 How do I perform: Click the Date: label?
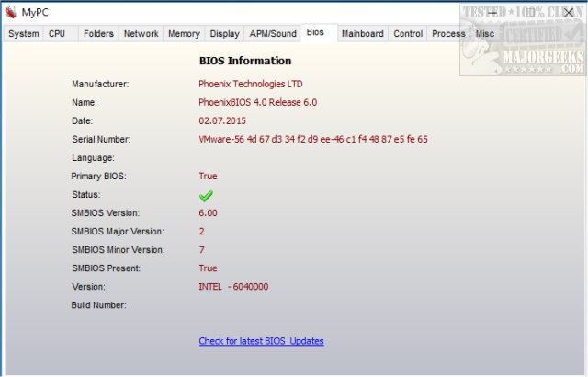82,120
